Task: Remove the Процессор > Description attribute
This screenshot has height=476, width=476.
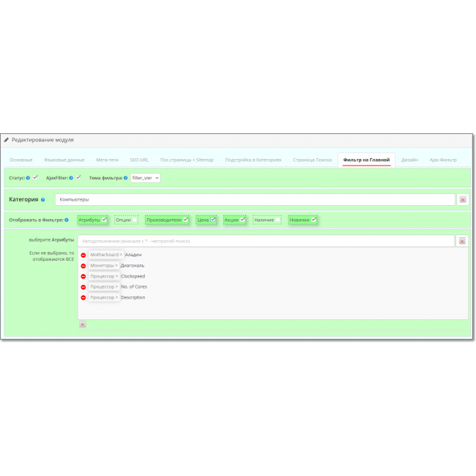Action: 83,298
